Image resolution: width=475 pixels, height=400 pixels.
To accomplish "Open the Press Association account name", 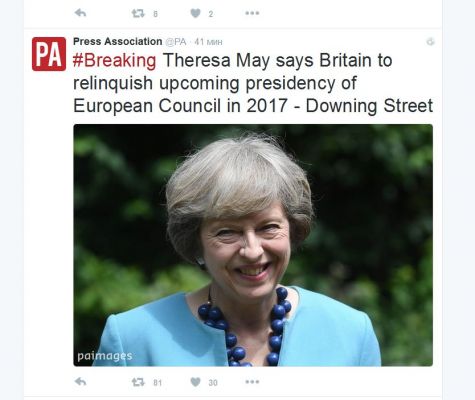I will pyautogui.click(x=117, y=41).
